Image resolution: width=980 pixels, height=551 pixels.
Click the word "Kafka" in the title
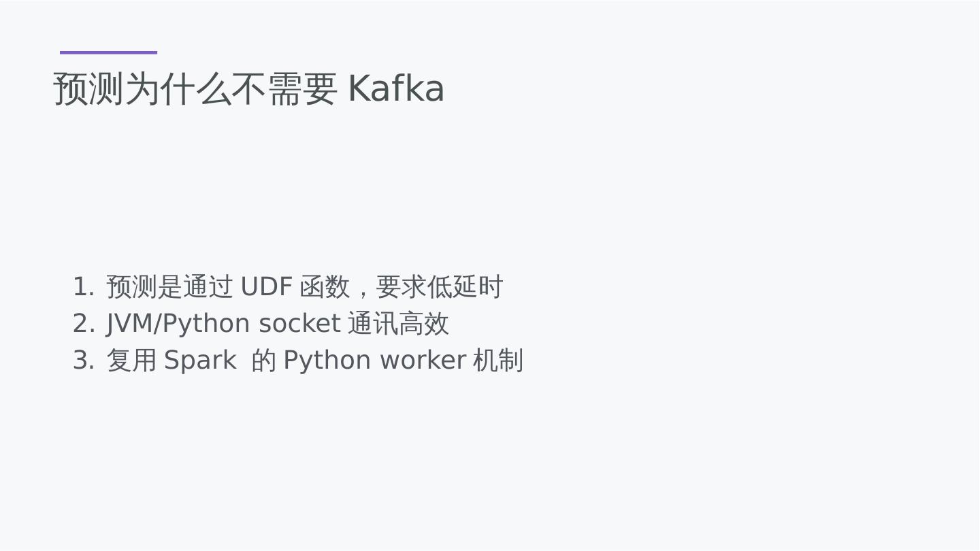[395, 89]
